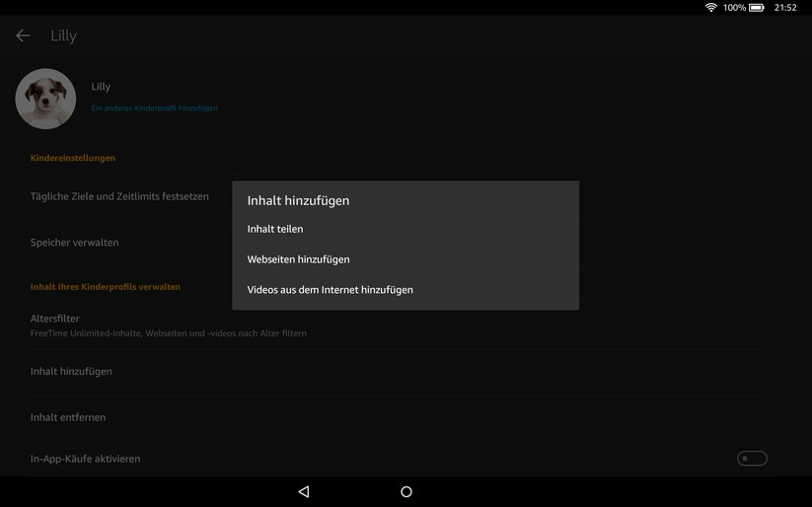Tap the Wi-Fi status icon
812x507 pixels.
pos(710,8)
